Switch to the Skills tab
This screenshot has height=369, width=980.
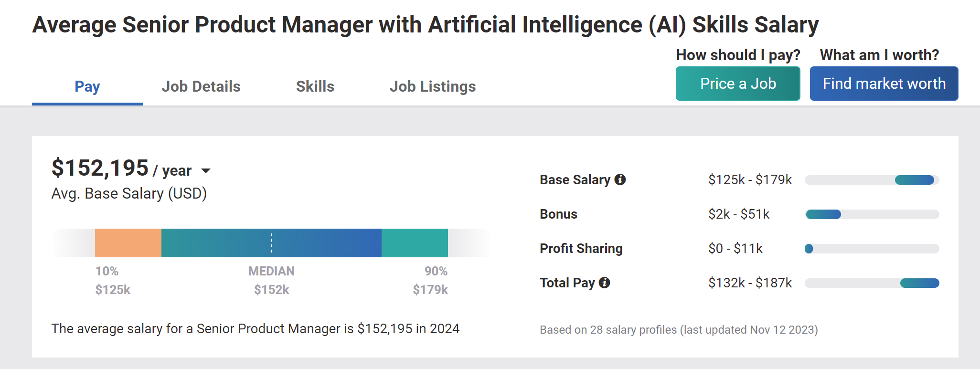click(x=315, y=86)
